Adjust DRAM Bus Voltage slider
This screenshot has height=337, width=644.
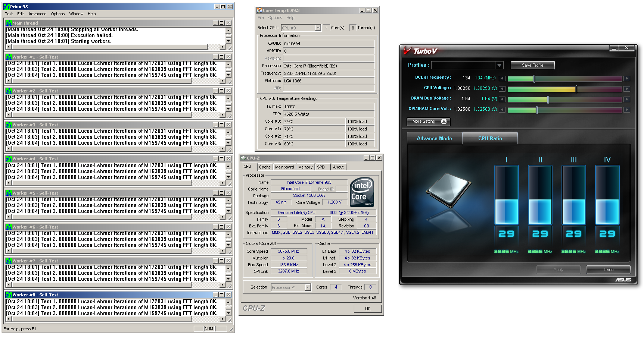(548, 100)
